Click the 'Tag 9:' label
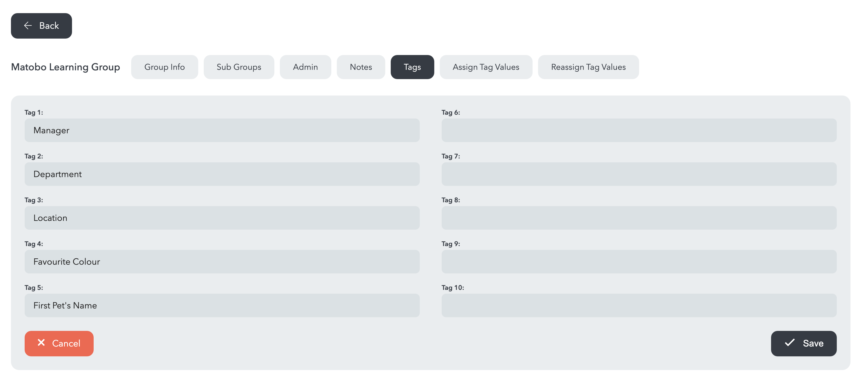 click(450, 244)
